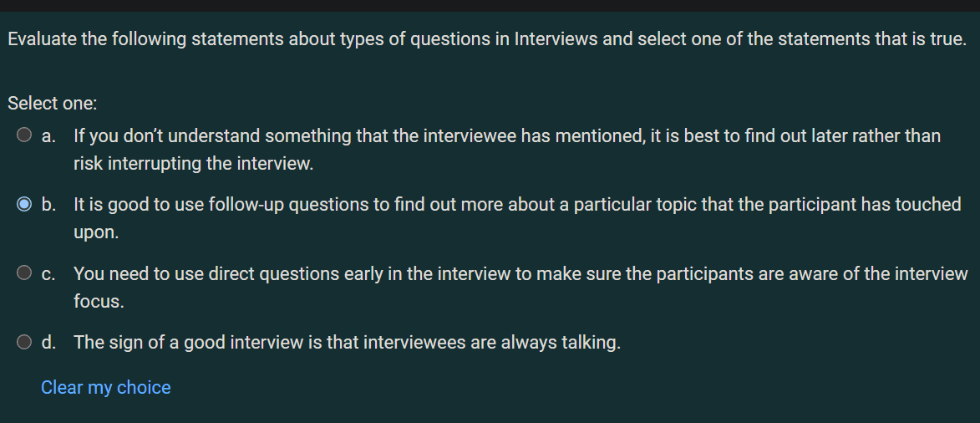Viewport: 980px width, 423px height.
Task: Click the dark bar at top of page
Action: pyautogui.click(x=490, y=6)
